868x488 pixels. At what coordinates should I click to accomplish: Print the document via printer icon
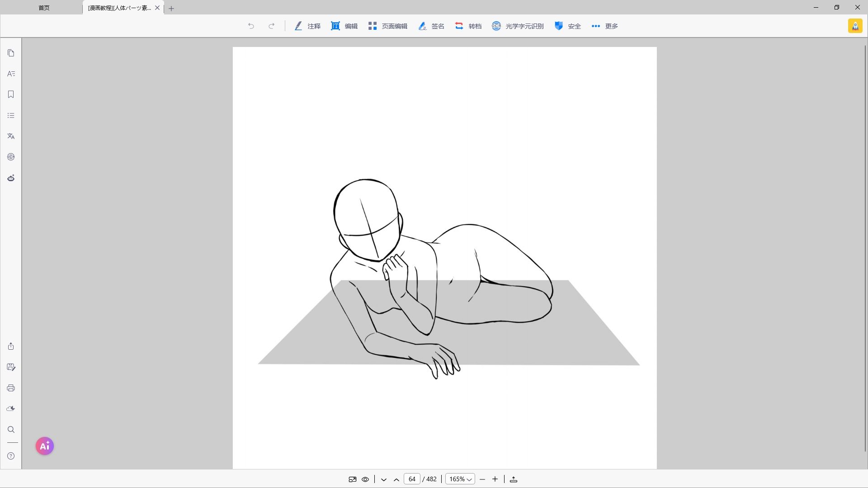coord(11,388)
